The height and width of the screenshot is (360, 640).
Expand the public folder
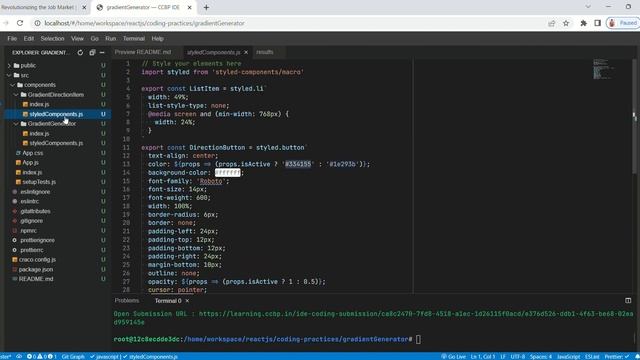28,65
